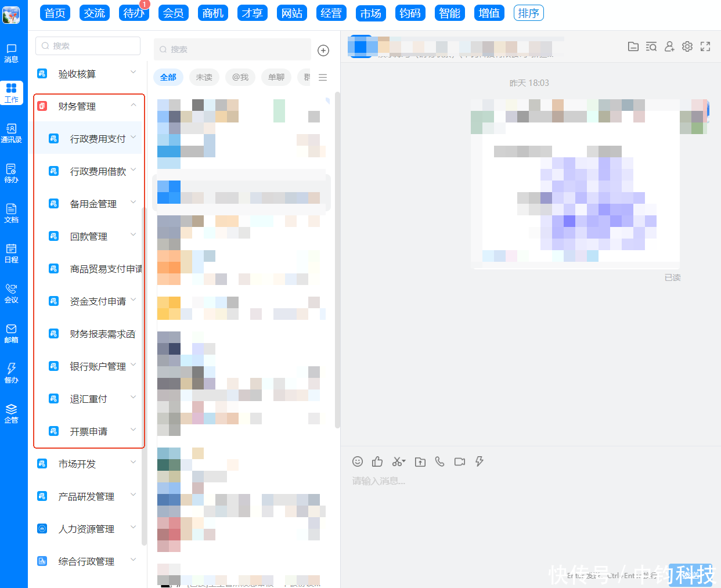Screen dimensions: 721x588
Task: Expand the 银行账户管理 chevron
Action: point(134,365)
